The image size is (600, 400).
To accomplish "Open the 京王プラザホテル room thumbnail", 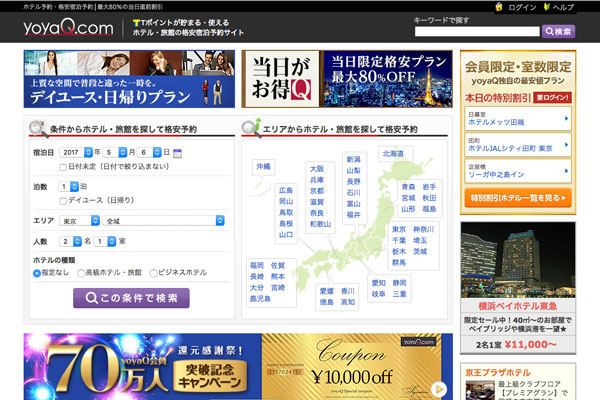I will click(x=480, y=390).
